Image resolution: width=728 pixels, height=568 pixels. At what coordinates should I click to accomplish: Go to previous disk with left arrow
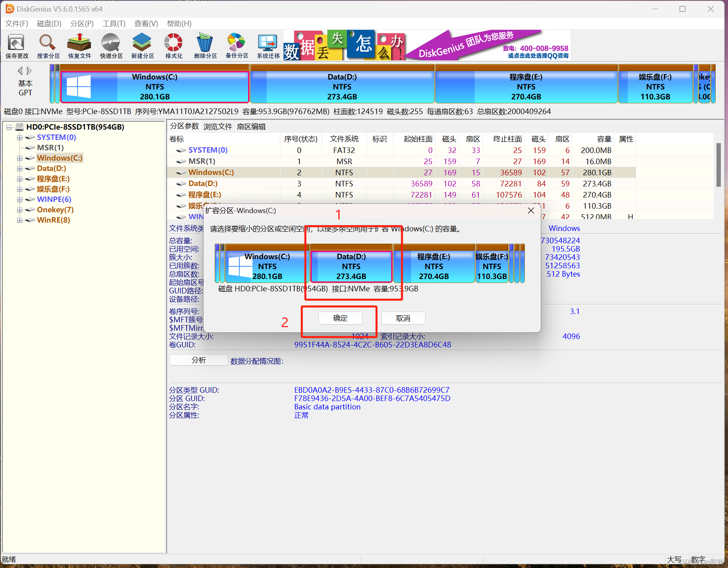(x=20, y=71)
